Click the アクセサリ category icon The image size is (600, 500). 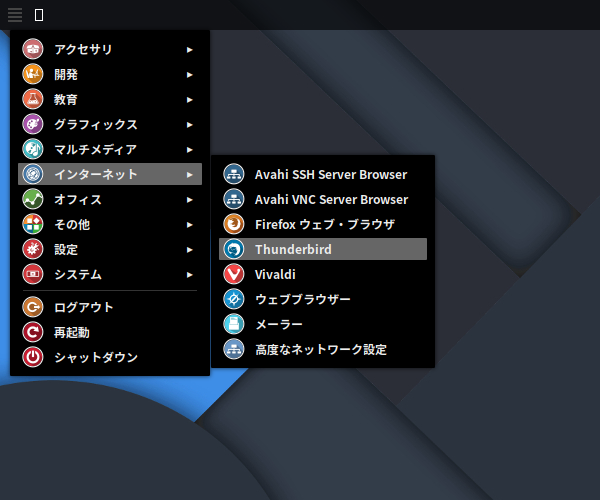click(x=33, y=49)
